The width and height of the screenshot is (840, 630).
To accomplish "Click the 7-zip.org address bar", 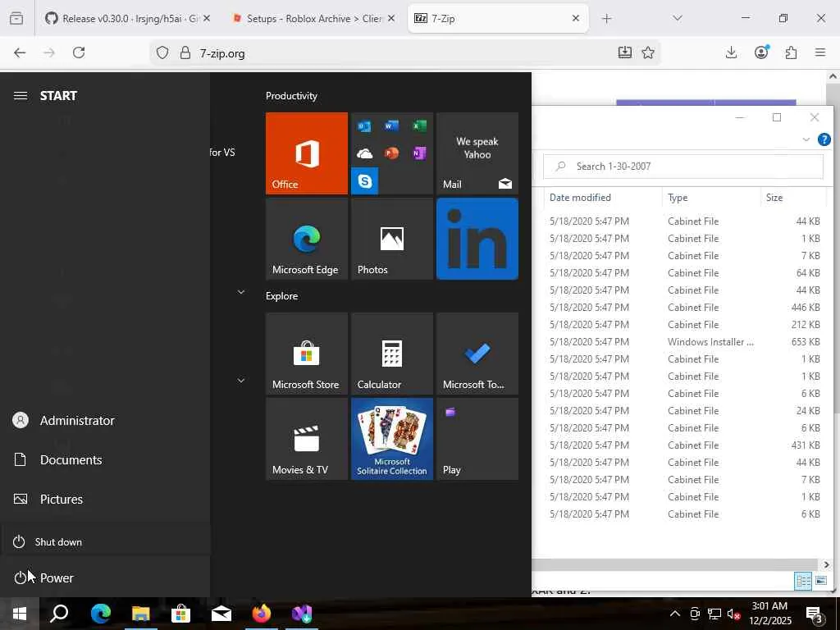I will (404, 53).
